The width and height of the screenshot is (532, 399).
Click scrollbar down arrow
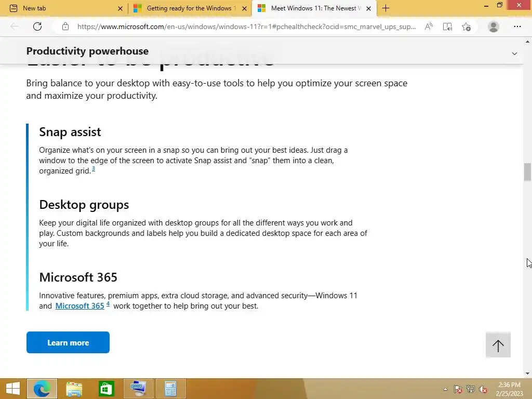coord(527,374)
